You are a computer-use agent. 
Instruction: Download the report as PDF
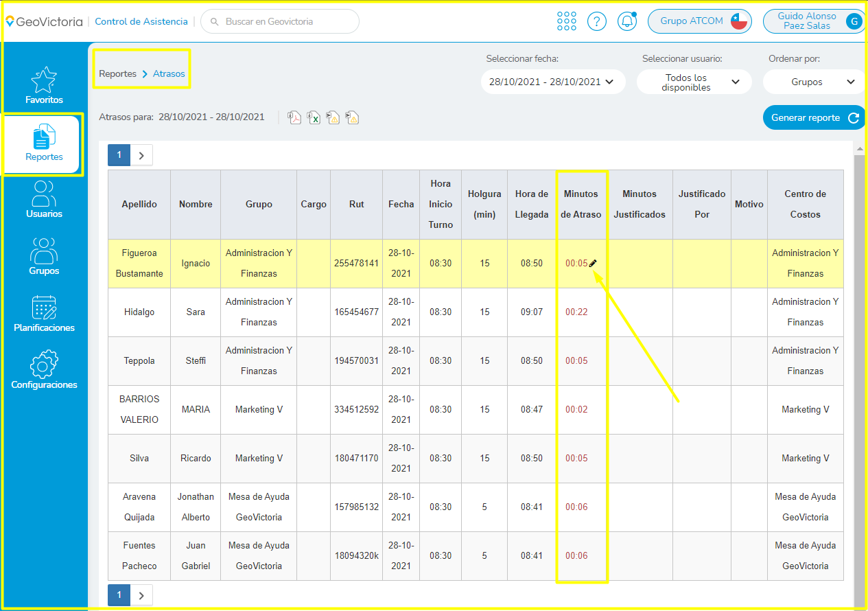pyautogui.click(x=294, y=117)
